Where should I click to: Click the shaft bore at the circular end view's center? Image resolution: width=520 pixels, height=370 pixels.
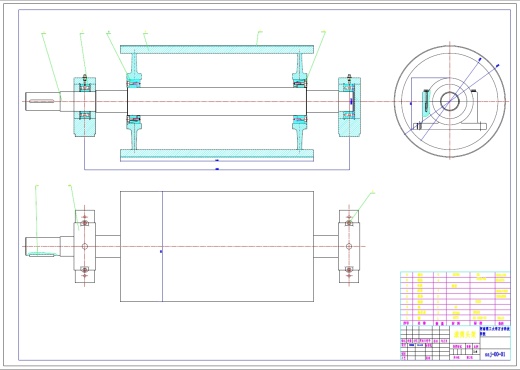click(450, 101)
